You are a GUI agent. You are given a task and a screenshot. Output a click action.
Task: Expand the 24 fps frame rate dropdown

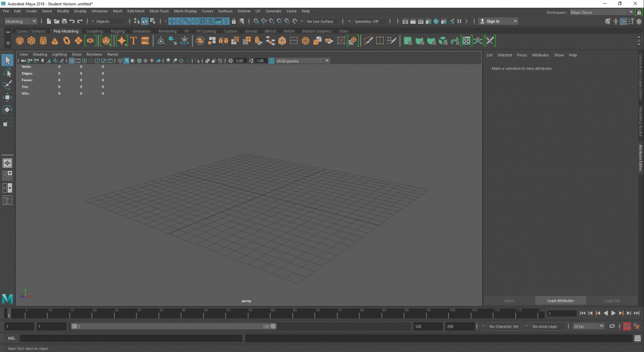589,326
